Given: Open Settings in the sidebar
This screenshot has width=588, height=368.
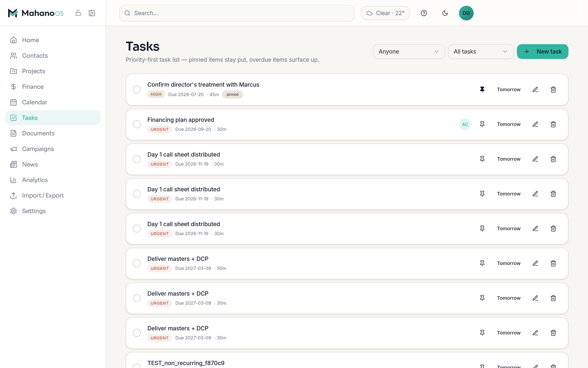Looking at the screenshot, I should pos(53,211).
